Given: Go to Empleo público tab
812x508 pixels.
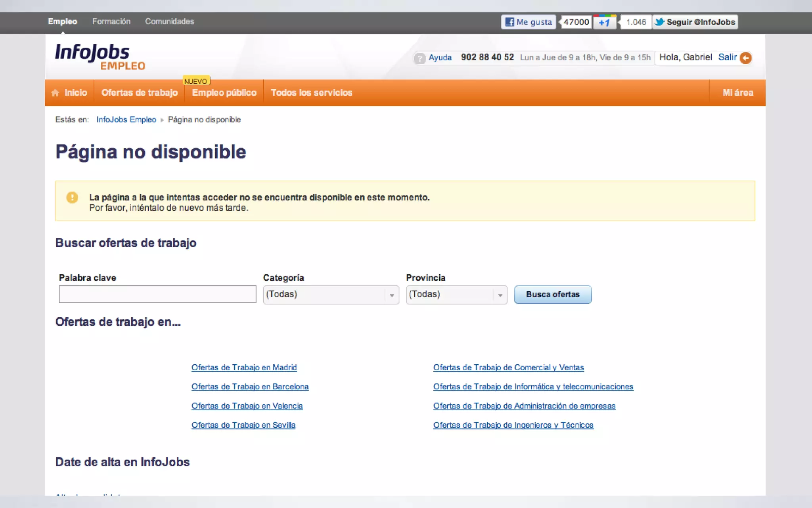Looking at the screenshot, I should coord(224,93).
